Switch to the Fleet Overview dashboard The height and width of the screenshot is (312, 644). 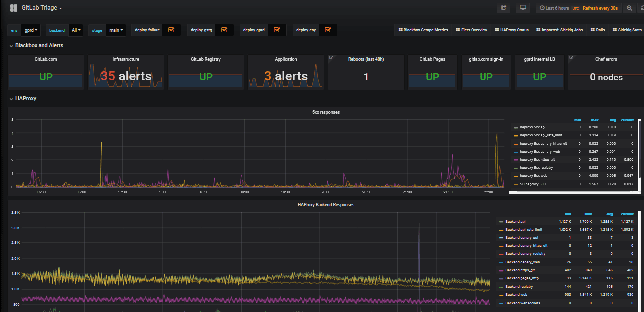(471, 30)
